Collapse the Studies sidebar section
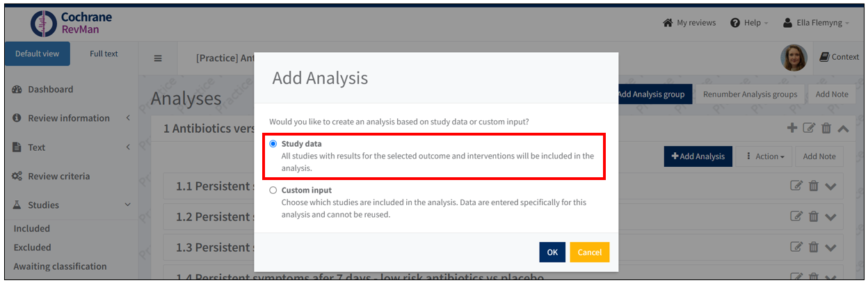Screen dimensions: 868x285 (x=127, y=205)
